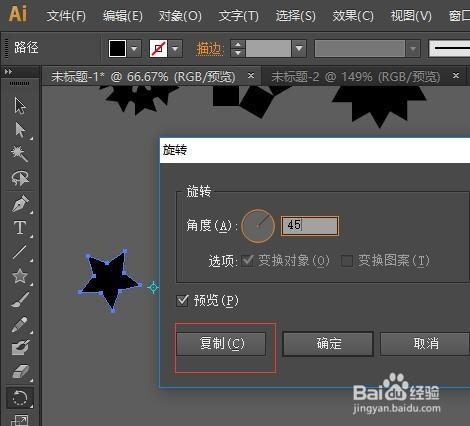Select the Lasso tool

click(x=20, y=178)
